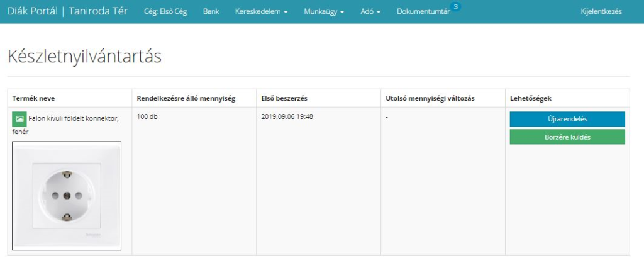Open the Adó dropdown menu

click(x=370, y=12)
